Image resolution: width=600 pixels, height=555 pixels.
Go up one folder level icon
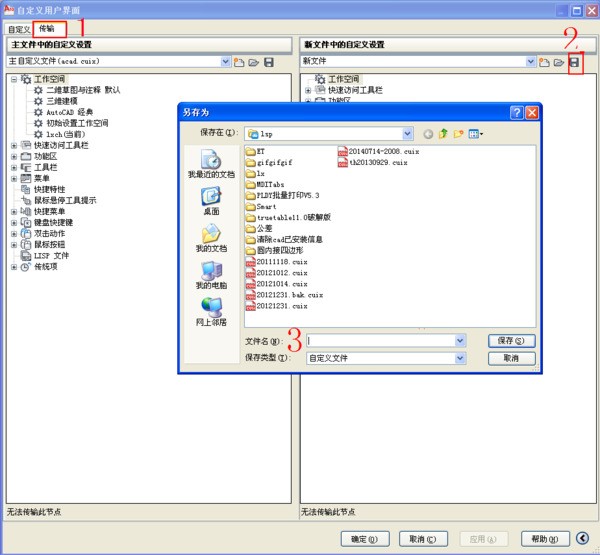click(443, 134)
